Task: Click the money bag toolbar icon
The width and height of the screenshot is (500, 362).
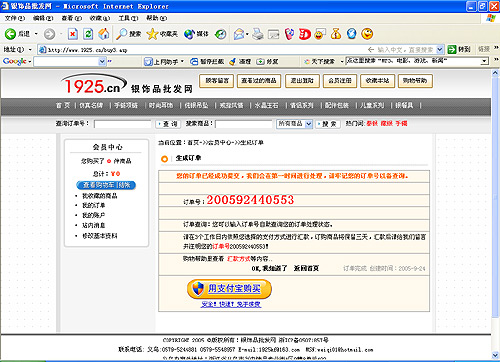Action: [336, 34]
